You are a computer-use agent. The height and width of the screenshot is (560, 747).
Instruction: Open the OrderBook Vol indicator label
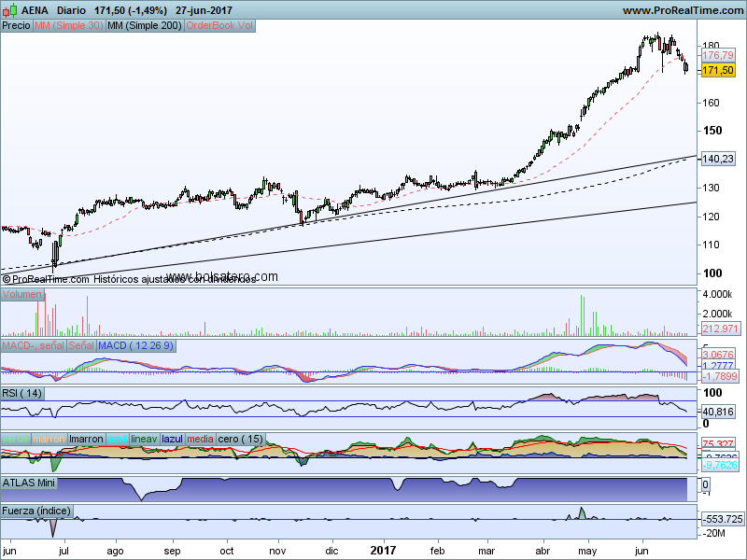(x=219, y=26)
